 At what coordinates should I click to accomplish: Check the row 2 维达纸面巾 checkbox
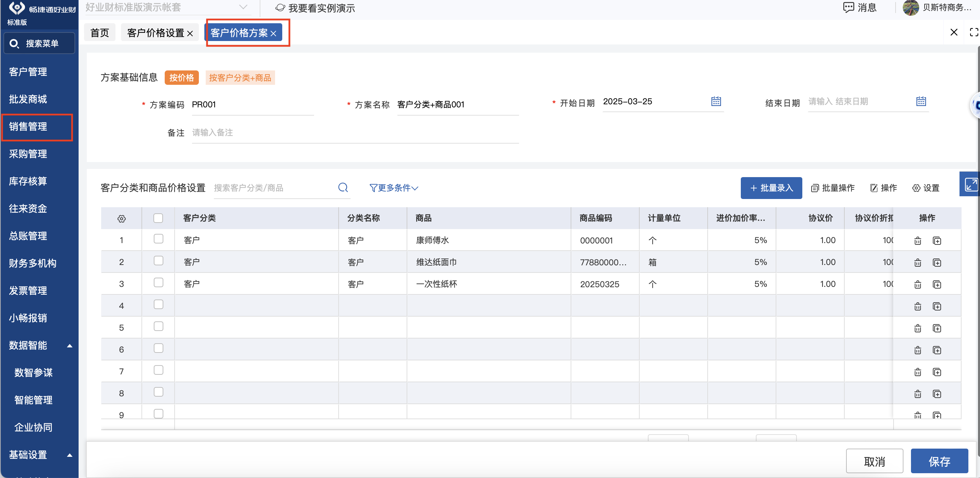pyautogui.click(x=158, y=261)
